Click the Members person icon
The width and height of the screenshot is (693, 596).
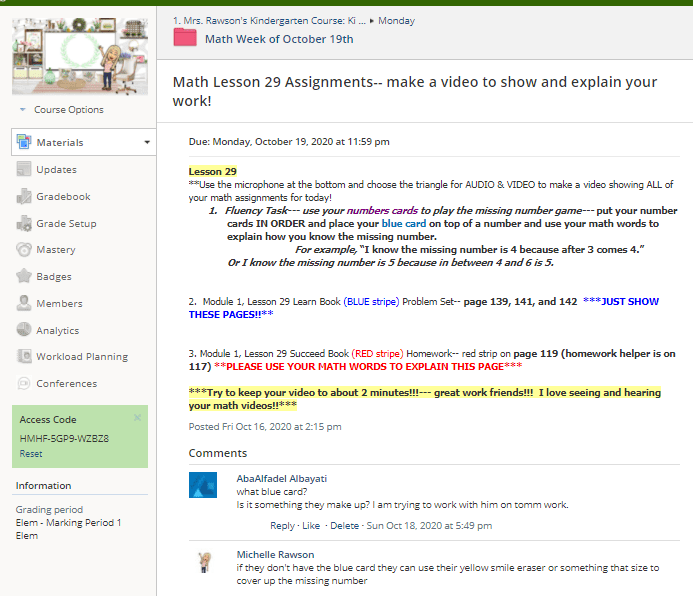point(24,303)
